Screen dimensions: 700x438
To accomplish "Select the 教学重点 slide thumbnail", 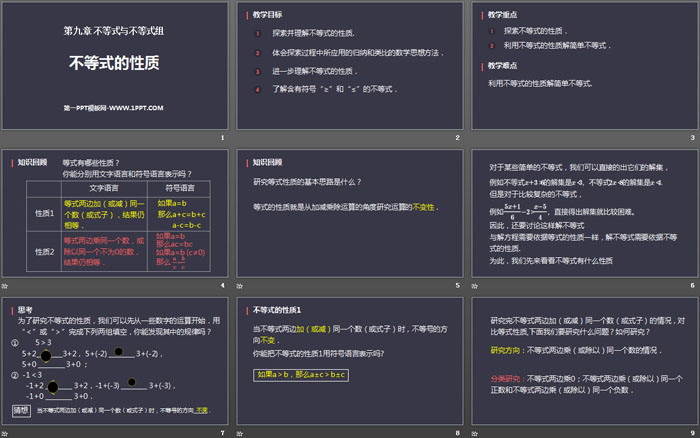I will pyautogui.click(x=585, y=66).
